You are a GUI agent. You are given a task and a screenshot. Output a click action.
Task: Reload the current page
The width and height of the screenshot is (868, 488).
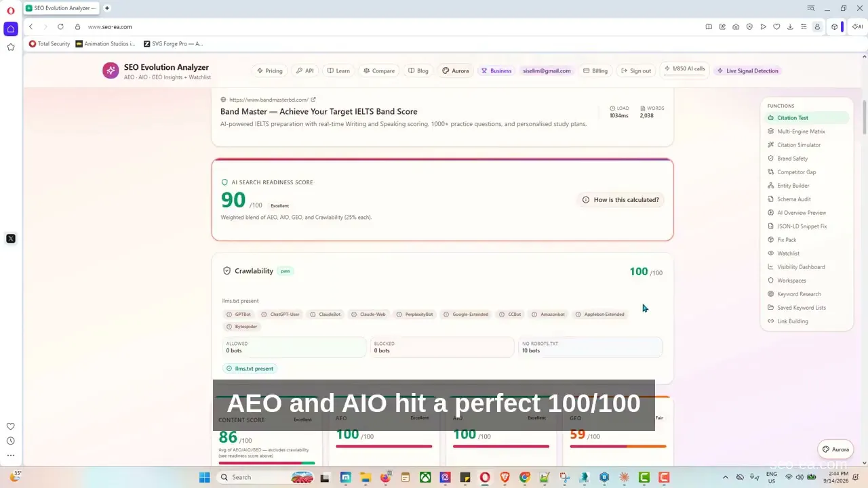tap(60, 27)
